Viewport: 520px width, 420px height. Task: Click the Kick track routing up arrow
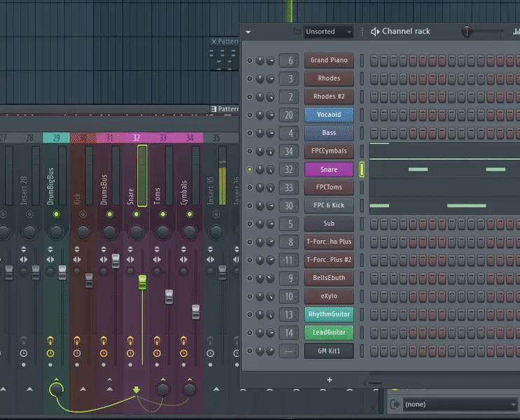point(83,389)
